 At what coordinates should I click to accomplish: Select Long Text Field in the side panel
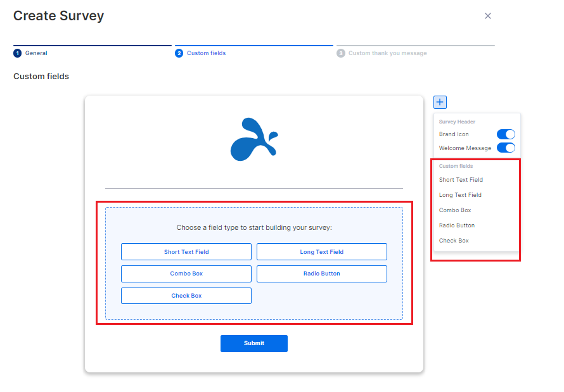click(459, 194)
